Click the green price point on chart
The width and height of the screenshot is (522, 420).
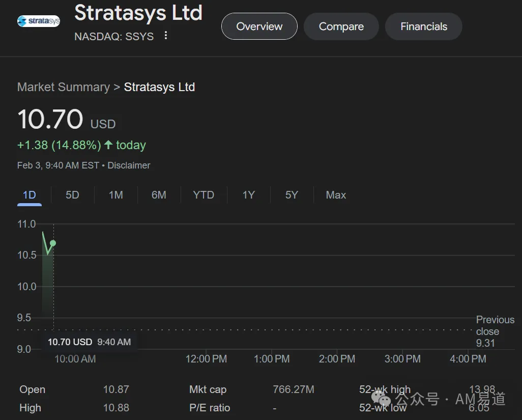[53, 243]
